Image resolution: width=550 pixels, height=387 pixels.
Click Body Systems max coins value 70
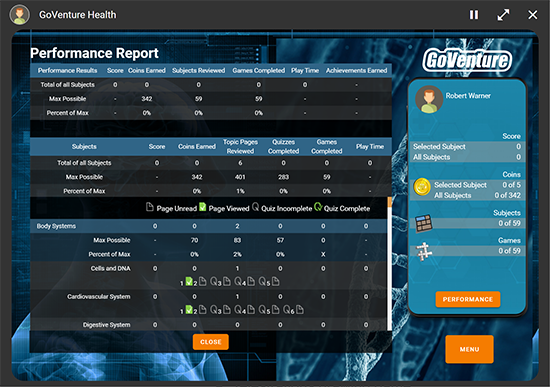coord(194,240)
